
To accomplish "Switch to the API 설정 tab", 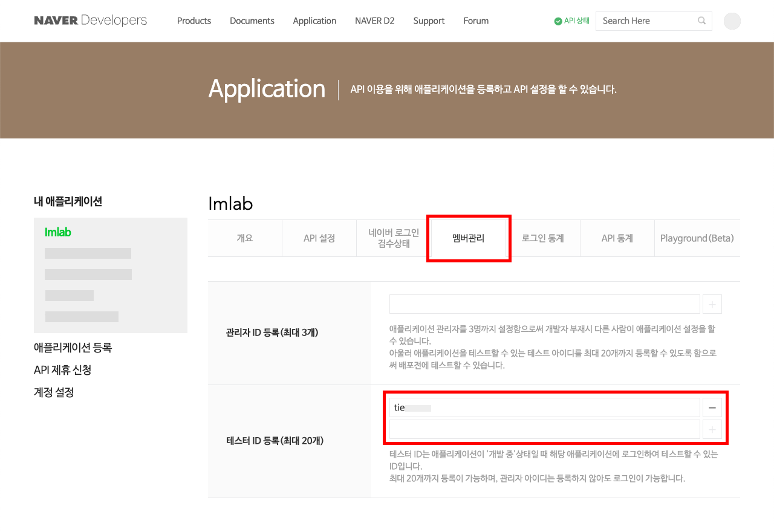I will click(x=319, y=238).
